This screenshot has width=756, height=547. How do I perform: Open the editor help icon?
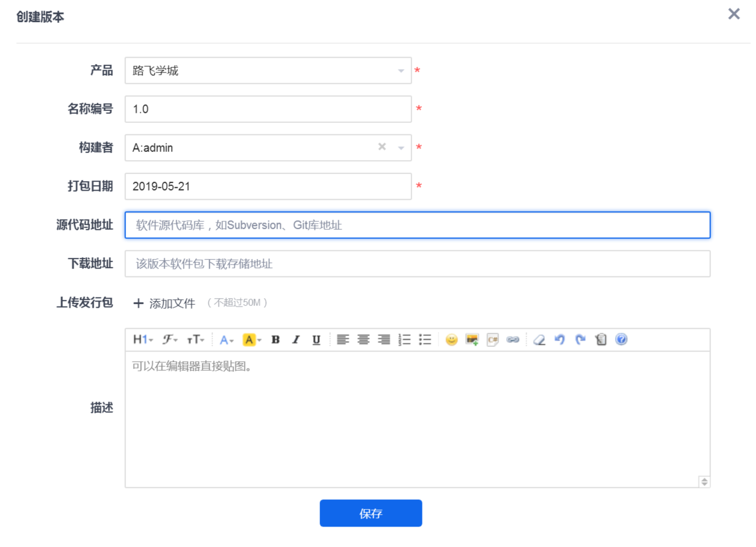(622, 339)
